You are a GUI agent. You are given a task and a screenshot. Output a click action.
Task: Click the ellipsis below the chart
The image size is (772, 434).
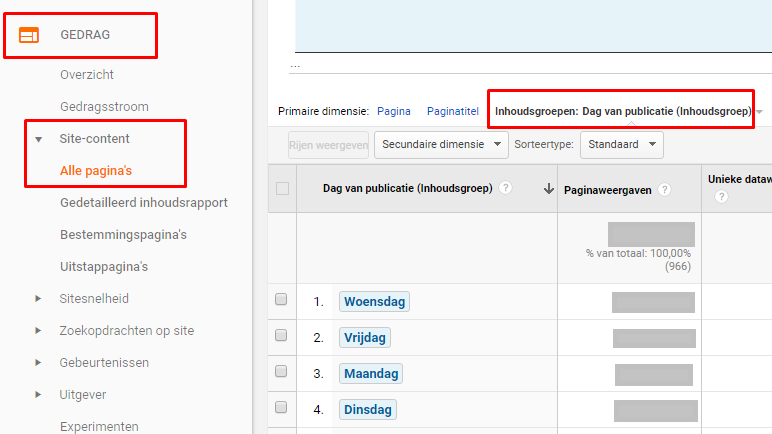[295, 66]
